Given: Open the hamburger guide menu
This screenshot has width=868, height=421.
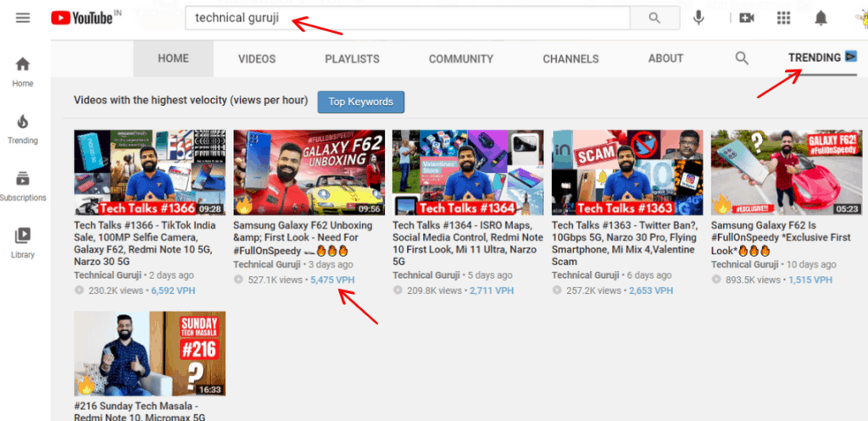Looking at the screenshot, I should click(x=23, y=19).
